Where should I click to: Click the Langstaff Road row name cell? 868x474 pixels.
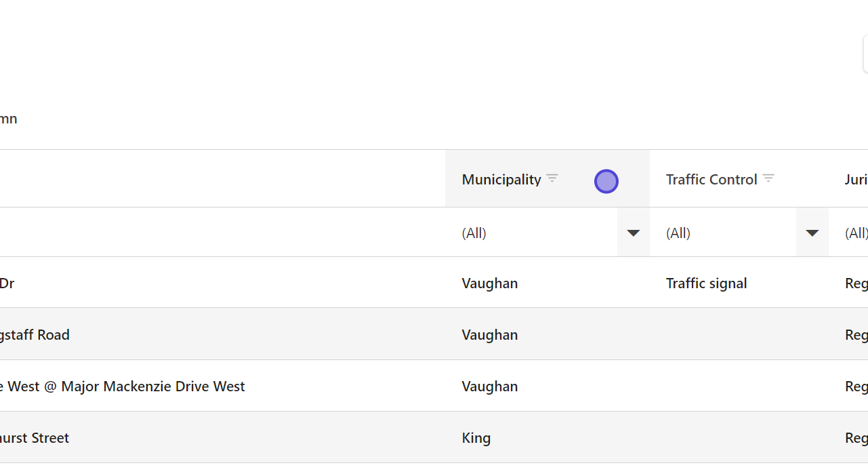[35, 335]
